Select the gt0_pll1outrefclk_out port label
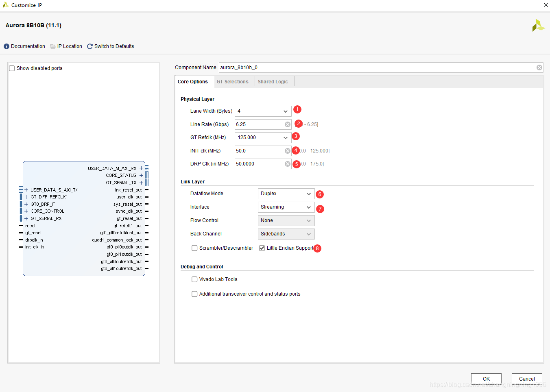The height and width of the screenshot is (392, 550). pyautogui.click(x=121, y=268)
